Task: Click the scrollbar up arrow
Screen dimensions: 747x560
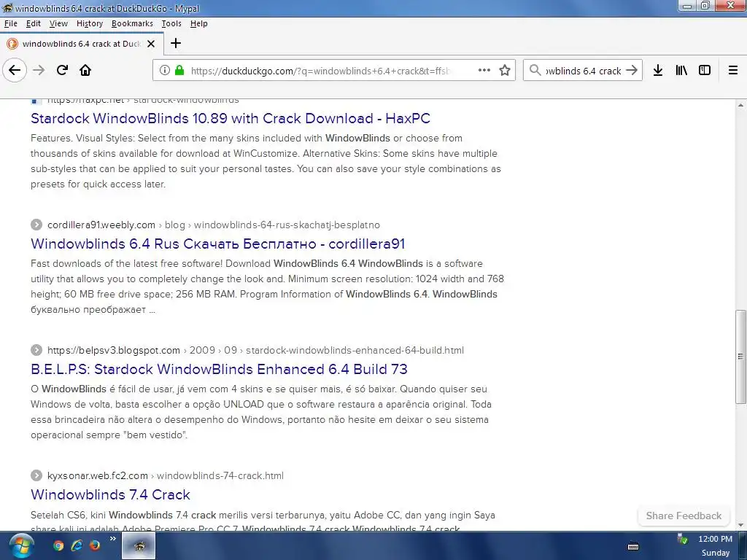Action: coord(740,105)
